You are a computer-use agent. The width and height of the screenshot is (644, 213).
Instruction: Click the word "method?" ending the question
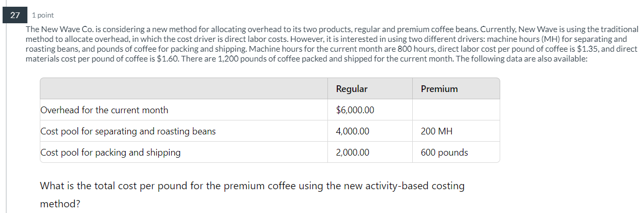point(60,204)
